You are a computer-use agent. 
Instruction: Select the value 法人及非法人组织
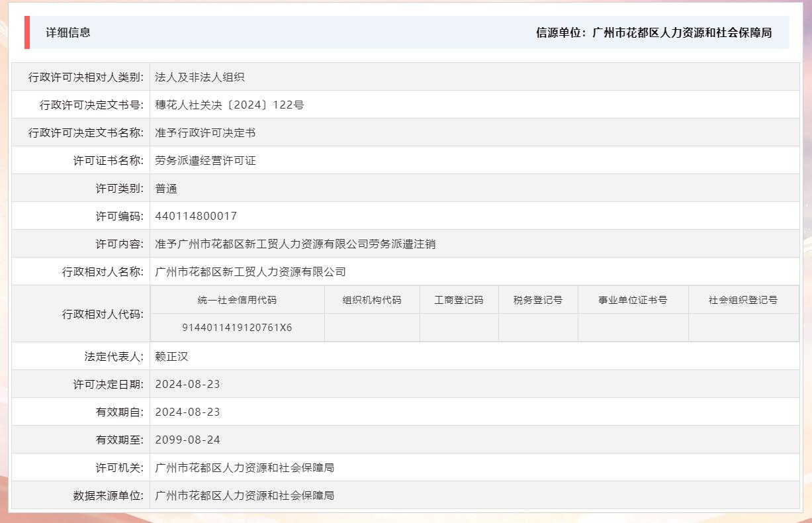click(x=200, y=77)
